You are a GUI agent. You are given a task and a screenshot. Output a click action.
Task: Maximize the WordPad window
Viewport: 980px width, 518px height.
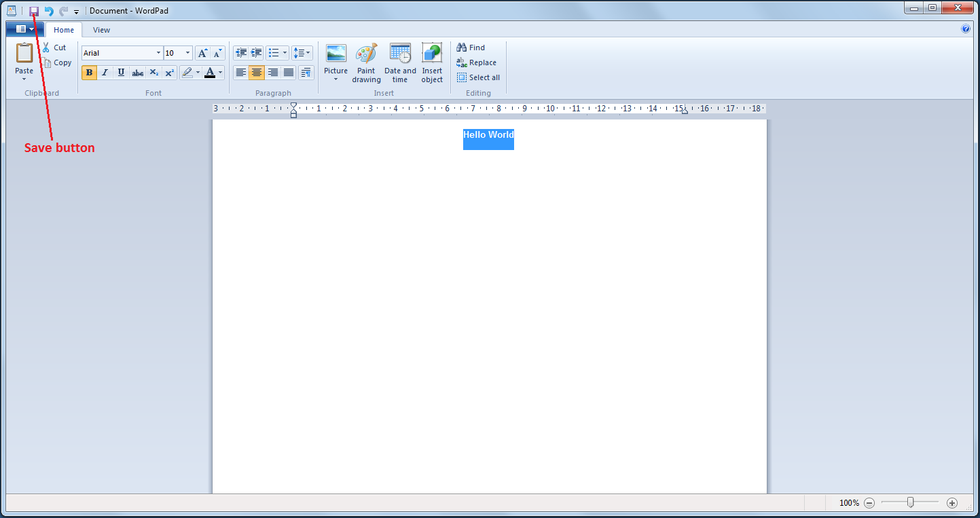[932, 7]
